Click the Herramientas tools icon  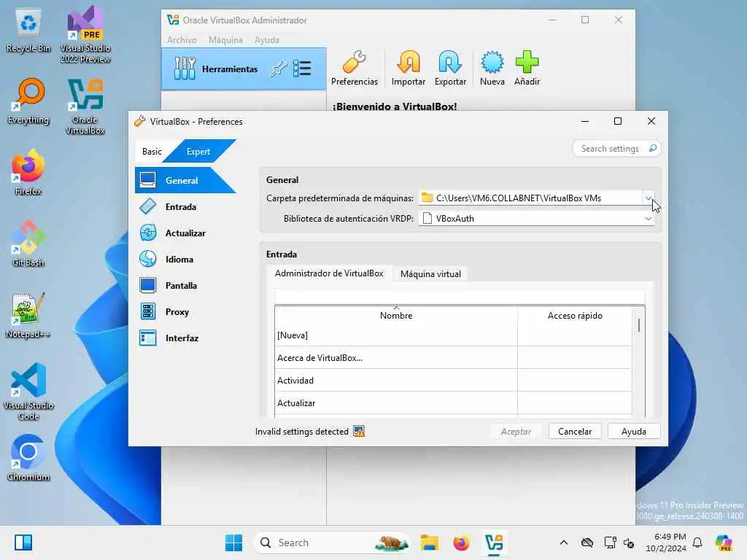click(x=185, y=69)
